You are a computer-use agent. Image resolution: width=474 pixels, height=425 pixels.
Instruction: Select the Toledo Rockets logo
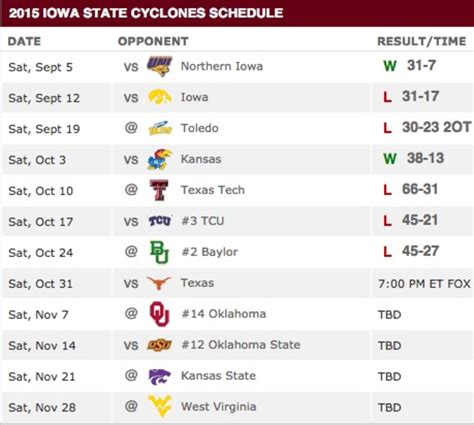(x=160, y=128)
